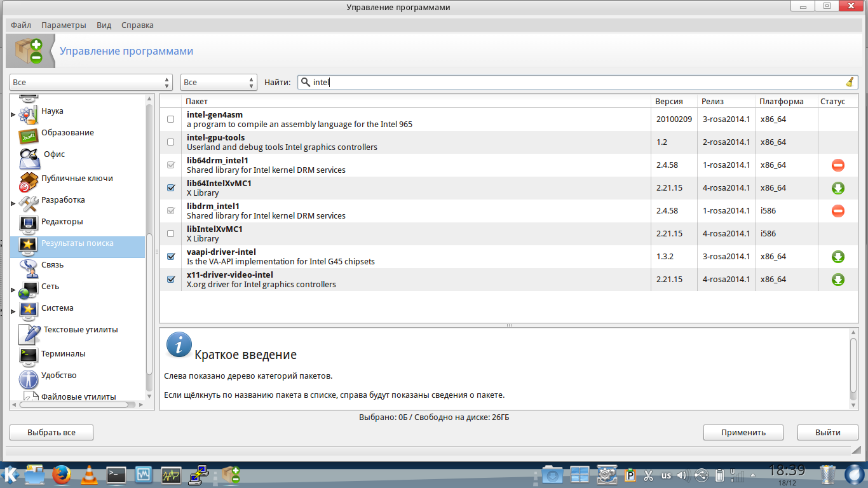Screen dimensions: 868x488
Task: Launch Firefox from the taskbar
Action: [x=61, y=474]
